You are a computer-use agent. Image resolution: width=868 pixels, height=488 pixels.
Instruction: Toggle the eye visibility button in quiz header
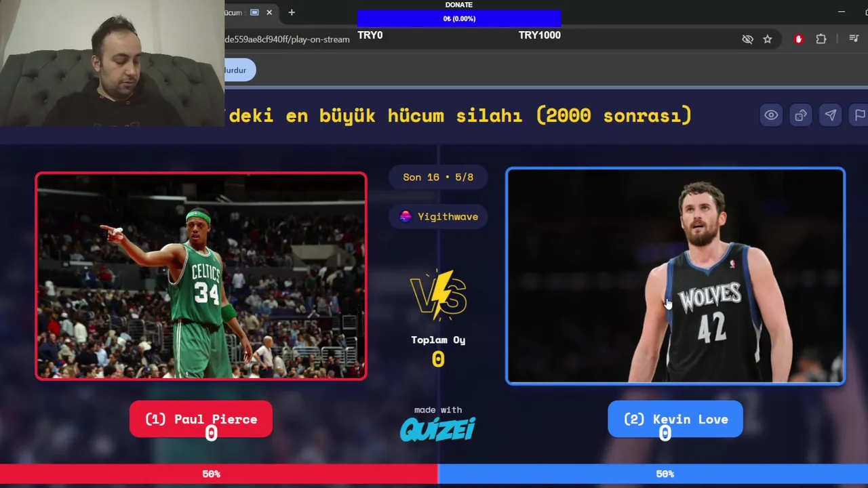coord(771,115)
